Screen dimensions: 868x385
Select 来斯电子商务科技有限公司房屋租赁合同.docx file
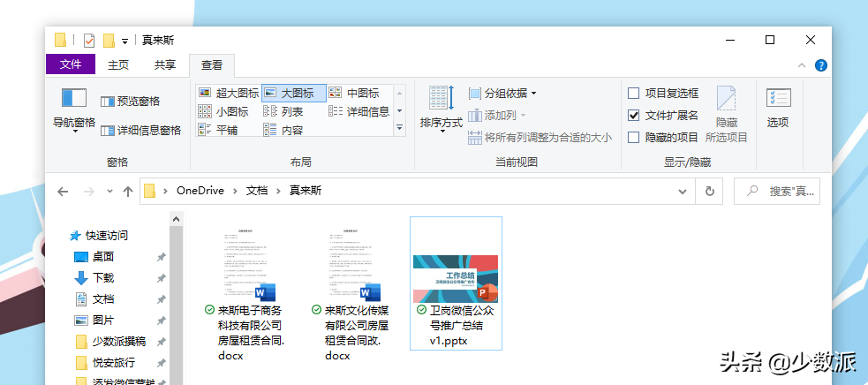[x=245, y=290]
